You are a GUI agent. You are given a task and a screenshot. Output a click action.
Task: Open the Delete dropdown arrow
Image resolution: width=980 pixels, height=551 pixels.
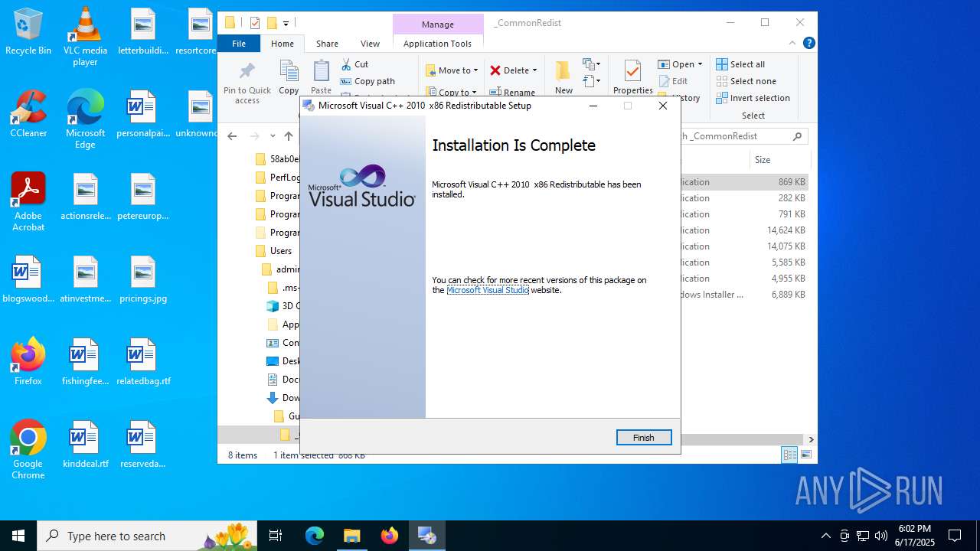pyautogui.click(x=534, y=70)
